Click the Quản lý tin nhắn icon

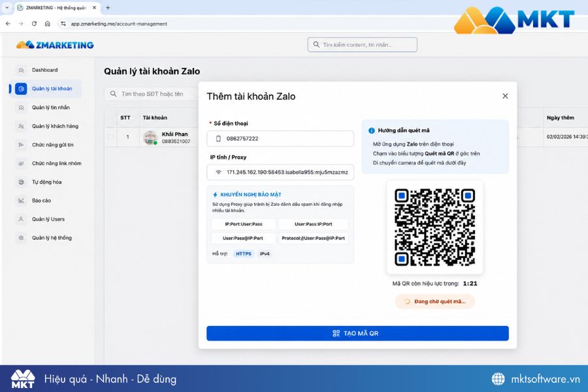pos(21,108)
